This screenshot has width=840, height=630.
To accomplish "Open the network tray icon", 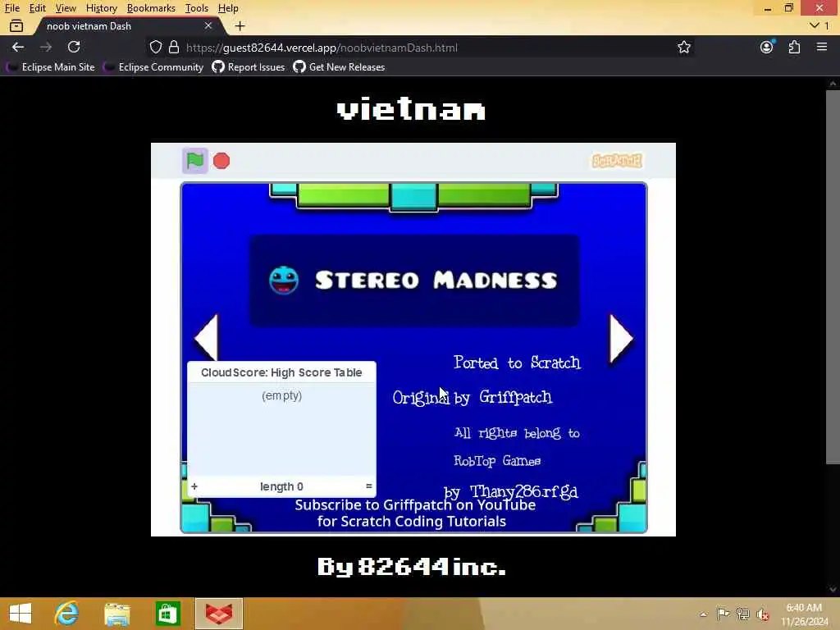I will pyautogui.click(x=743, y=614).
